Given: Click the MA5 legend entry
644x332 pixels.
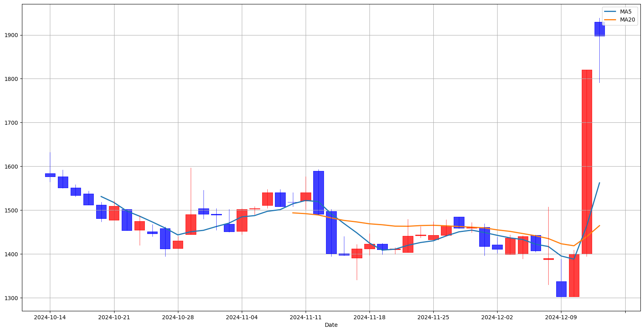Looking at the screenshot, I should (x=618, y=12).
